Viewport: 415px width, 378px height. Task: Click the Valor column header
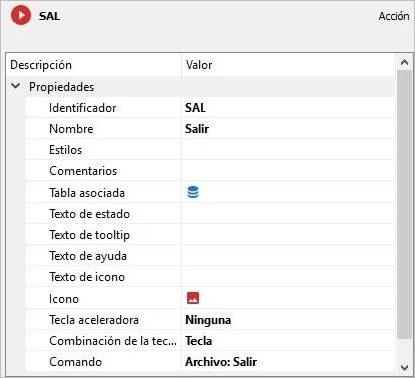point(288,65)
